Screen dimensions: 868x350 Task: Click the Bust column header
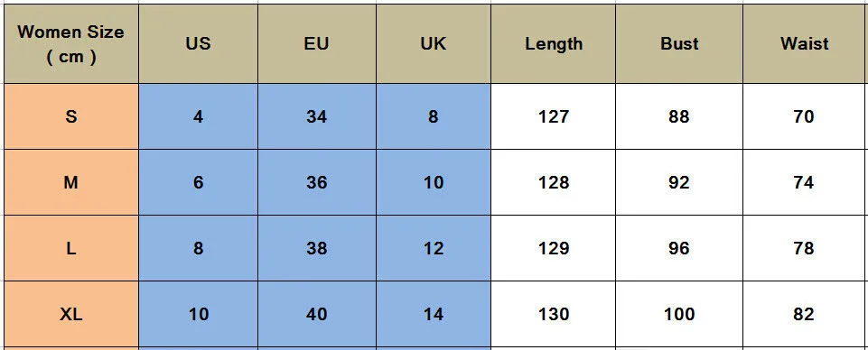pyautogui.click(x=678, y=43)
